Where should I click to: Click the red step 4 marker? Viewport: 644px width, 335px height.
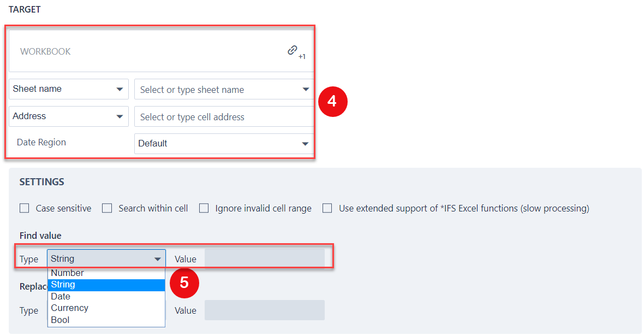tap(333, 102)
